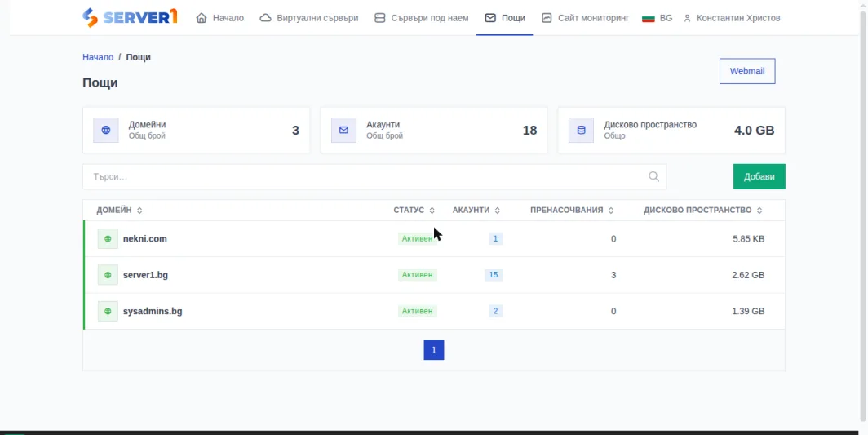Screen dimensions: 868x435
Task: Click the globe icon of sysadmins.bg row
Action: point(108,311)
